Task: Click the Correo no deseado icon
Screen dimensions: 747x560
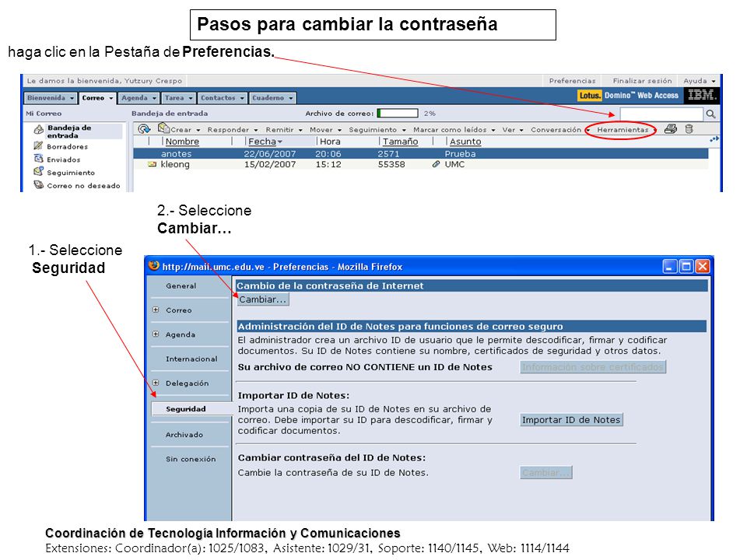Action: (x=39, y=185)
